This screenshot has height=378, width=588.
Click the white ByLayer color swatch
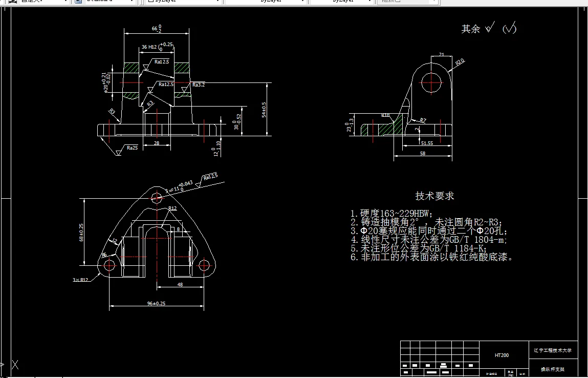149,2
